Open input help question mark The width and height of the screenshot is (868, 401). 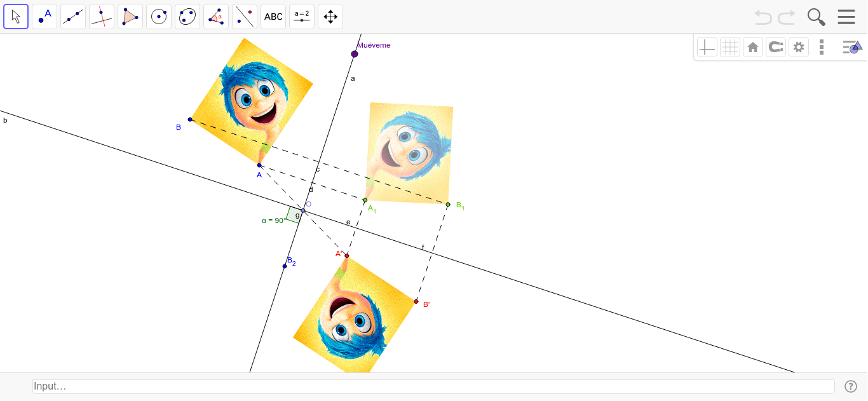(851, 386)
